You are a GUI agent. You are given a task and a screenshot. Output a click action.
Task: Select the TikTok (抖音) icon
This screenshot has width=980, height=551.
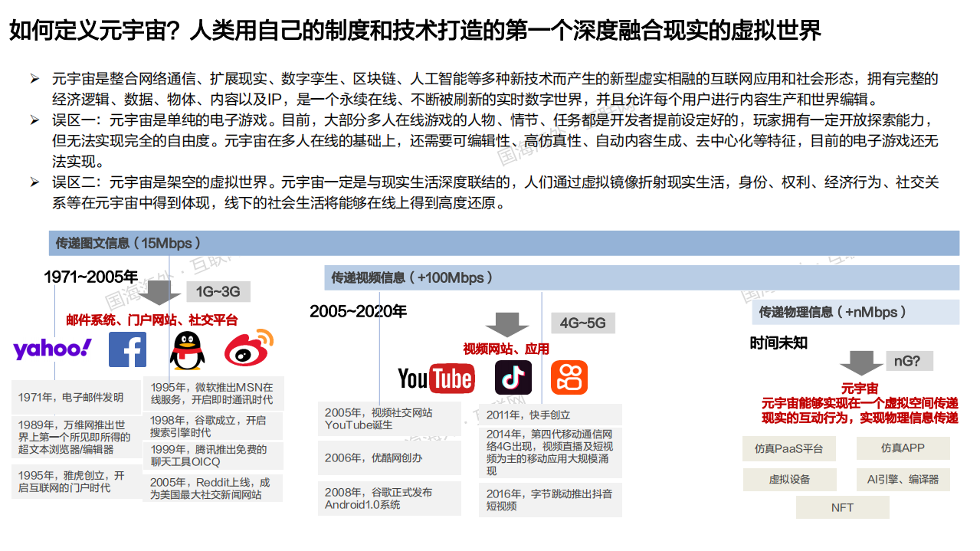pos(513,378)
